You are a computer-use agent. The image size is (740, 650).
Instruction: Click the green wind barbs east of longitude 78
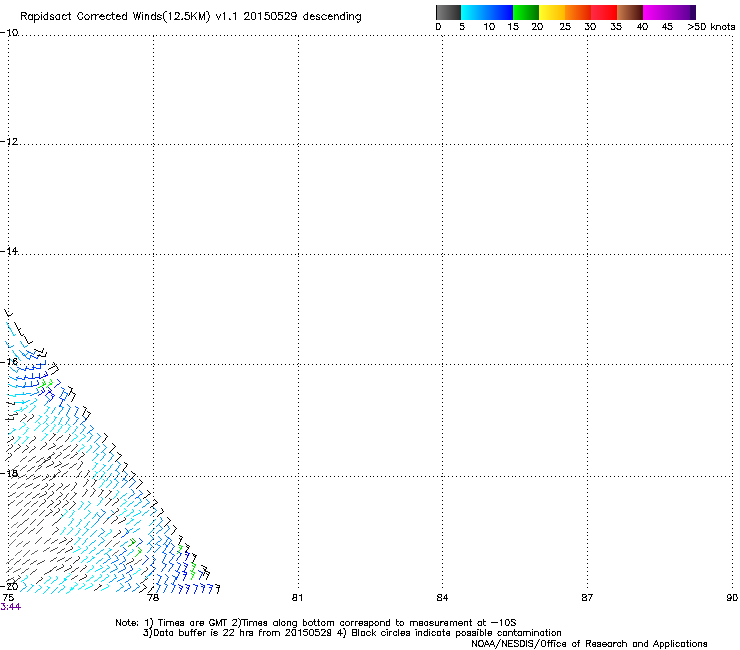click(187, 562)
